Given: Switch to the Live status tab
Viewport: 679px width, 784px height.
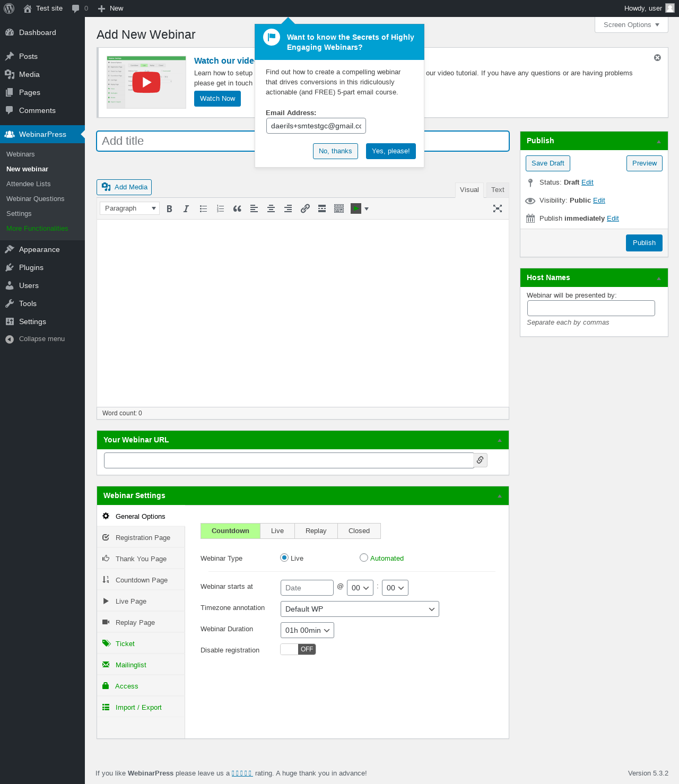Looking at the screenshot, I should 277,531.
